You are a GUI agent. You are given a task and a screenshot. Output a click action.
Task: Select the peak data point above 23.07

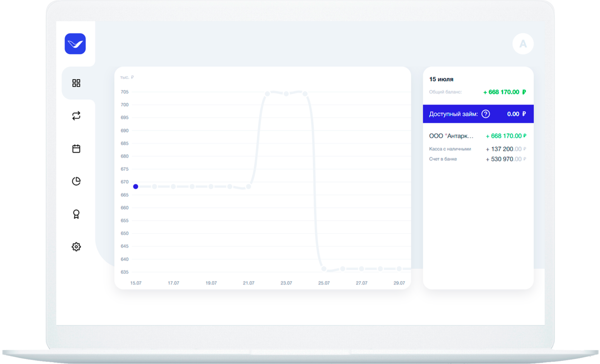pos(286,94)
